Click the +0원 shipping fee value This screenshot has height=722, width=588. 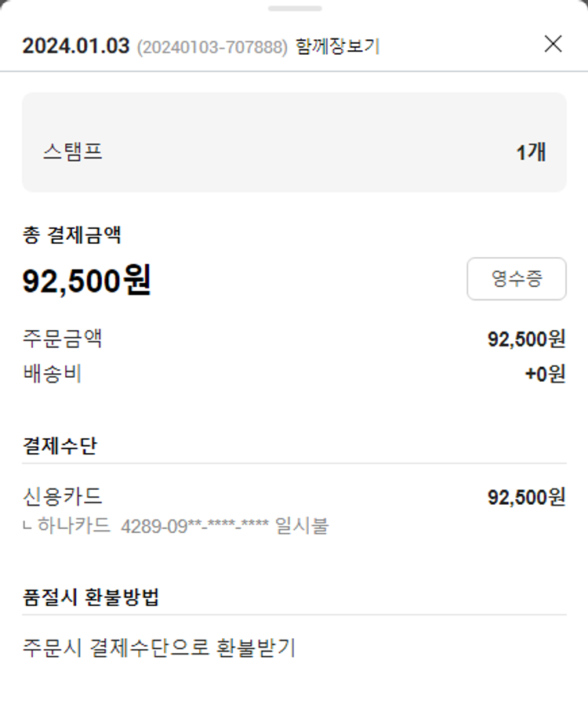tap(545, 375)
